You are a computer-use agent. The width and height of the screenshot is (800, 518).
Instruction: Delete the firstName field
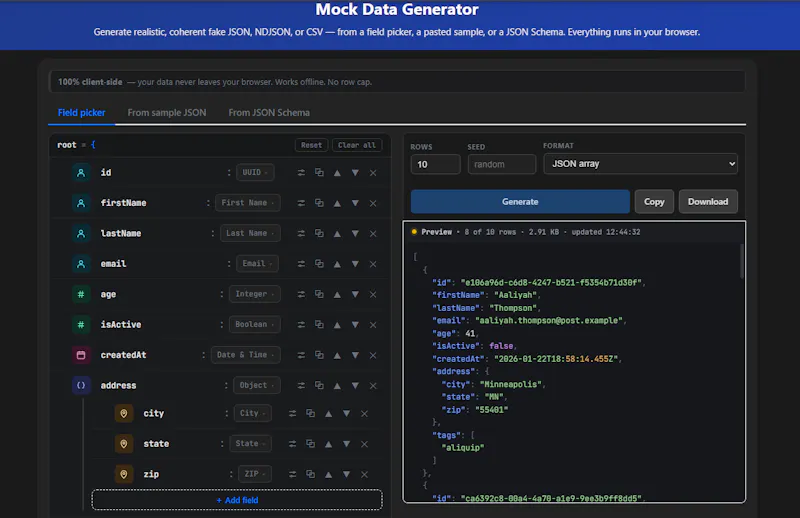point(373,203)
